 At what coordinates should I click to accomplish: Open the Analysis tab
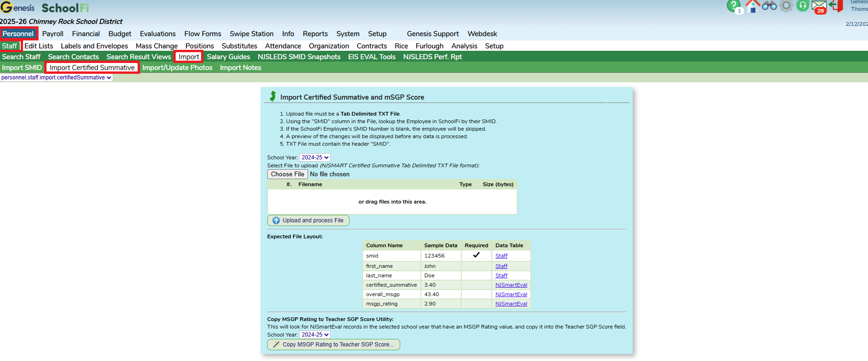pos(464,46)
